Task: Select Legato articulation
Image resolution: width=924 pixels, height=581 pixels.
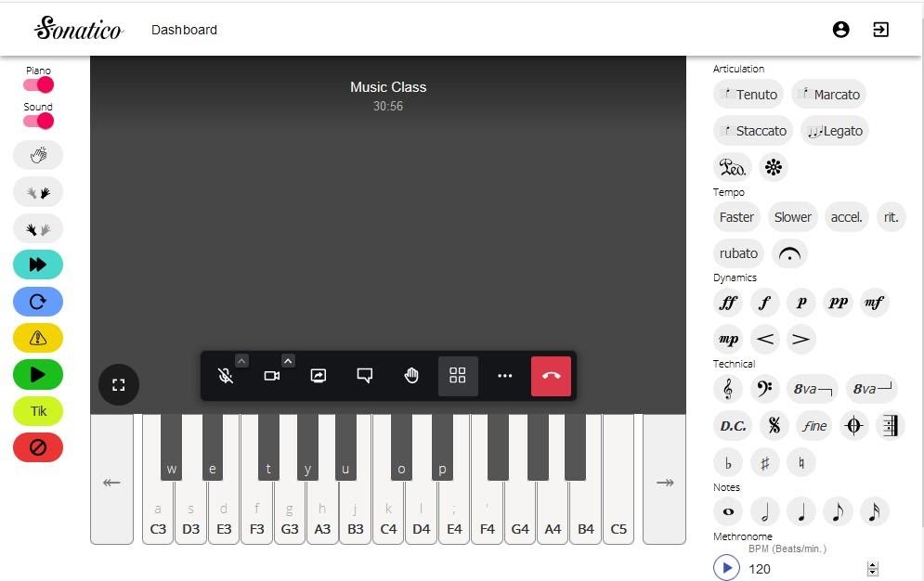Action: (x=835, y=131)
